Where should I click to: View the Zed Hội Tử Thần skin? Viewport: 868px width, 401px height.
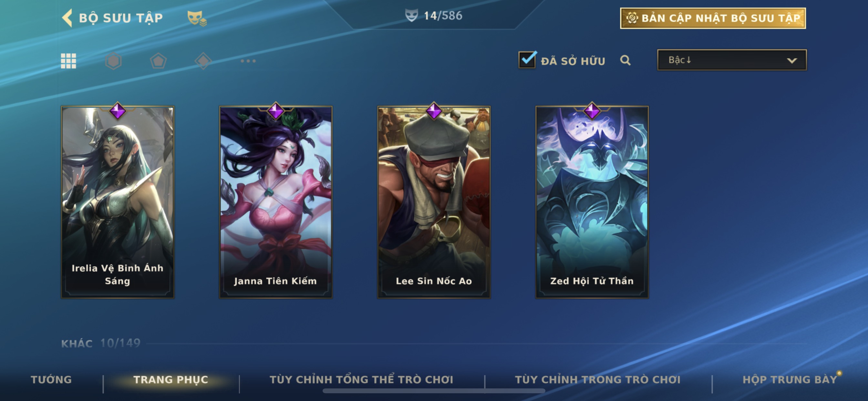pos(592,201)
